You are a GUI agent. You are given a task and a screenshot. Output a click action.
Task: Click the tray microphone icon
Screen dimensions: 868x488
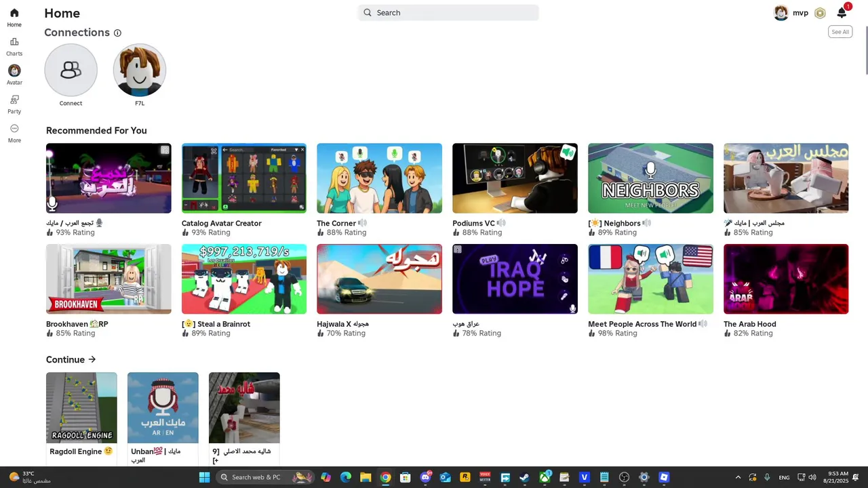pyautogui.click(x=767, y=477)
